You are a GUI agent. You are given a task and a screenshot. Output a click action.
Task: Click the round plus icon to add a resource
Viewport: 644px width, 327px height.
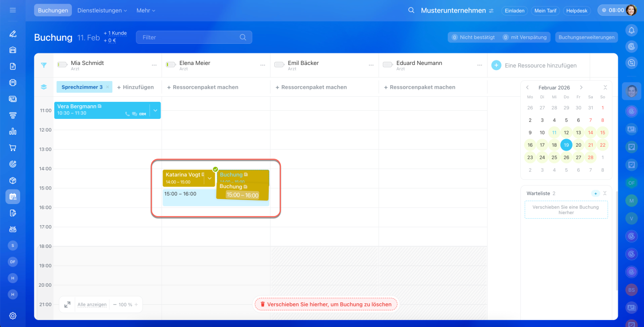pos(496,66)
